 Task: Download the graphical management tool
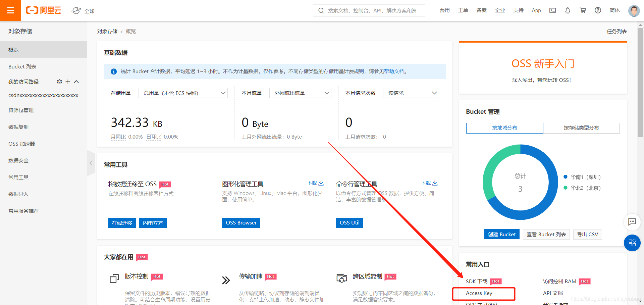click(x=315, y=183)
